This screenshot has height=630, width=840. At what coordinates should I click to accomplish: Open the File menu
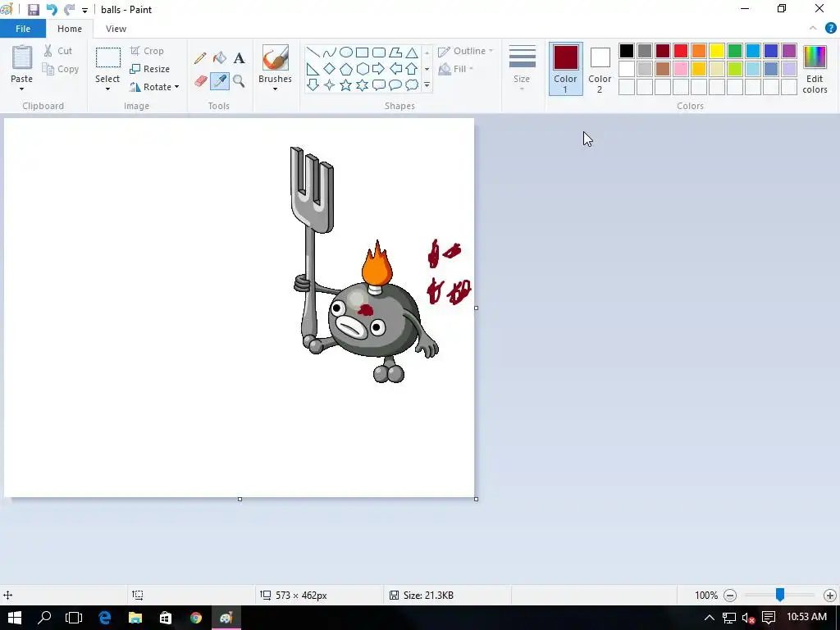click(x=23, y=29)
